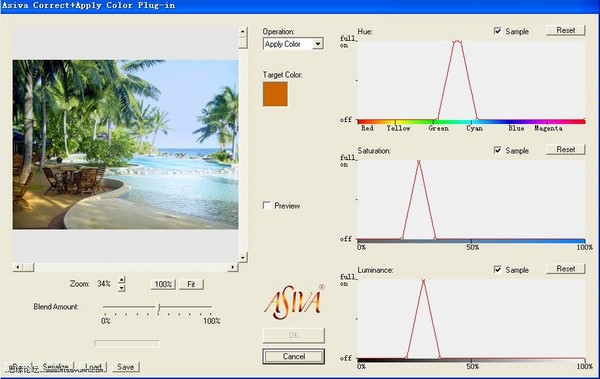Viewport: 600px width, 379px height.
Task: Reset the Hue curve
Action: (566, 30)
